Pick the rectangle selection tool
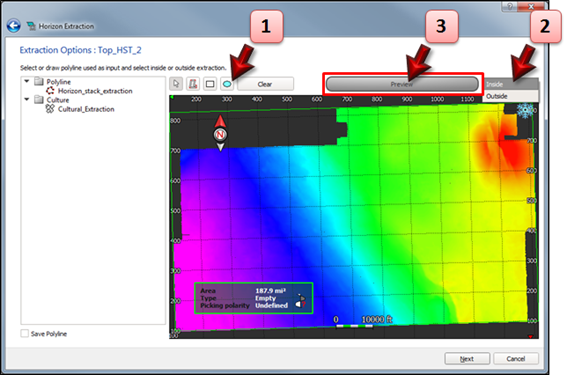The height and width of the screenshot is (375, 567). [x=210, y=84]
